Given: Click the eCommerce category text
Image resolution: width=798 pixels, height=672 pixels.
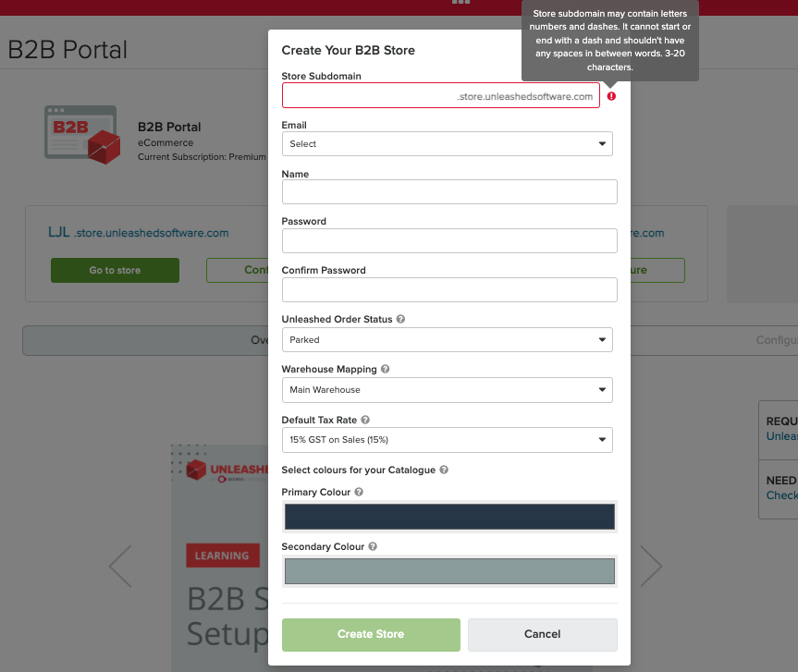Looking at the screenshot, I should point(166,143).
